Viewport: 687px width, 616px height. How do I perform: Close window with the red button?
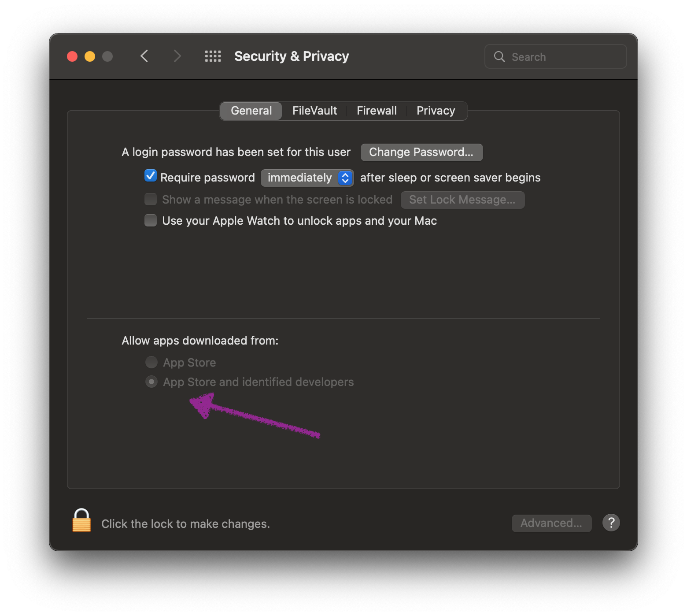(x=72, y=56)
